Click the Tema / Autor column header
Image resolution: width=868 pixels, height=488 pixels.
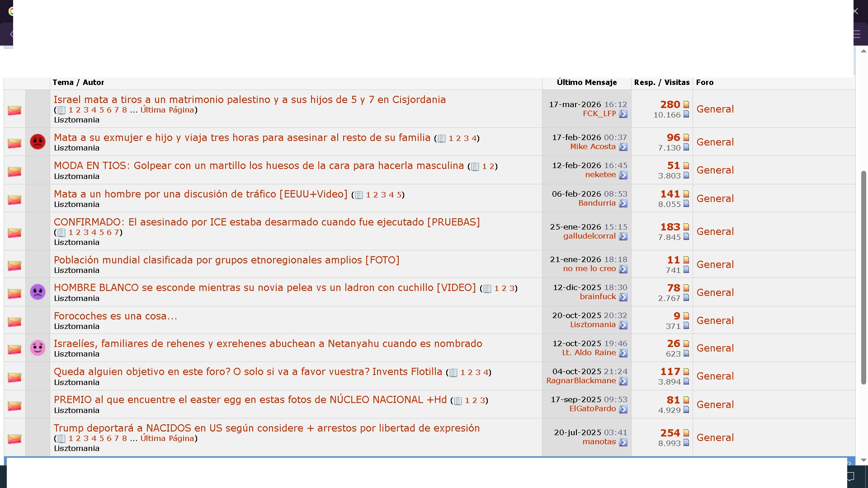(x=78, y=82)
